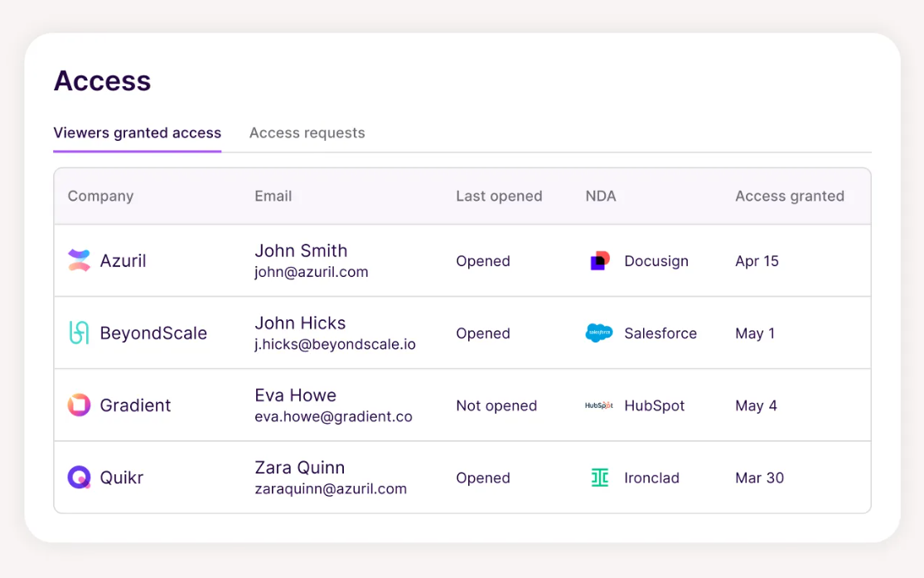Open the Docusign NDA icon for Azuril

598,260
